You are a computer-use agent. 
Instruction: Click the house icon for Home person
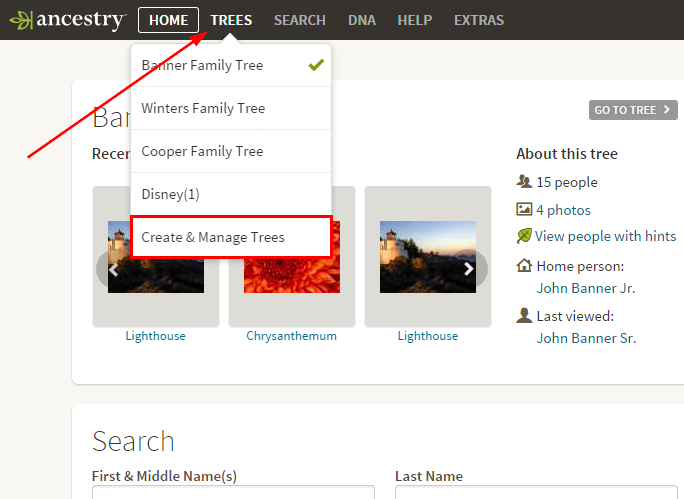point(524,266)
